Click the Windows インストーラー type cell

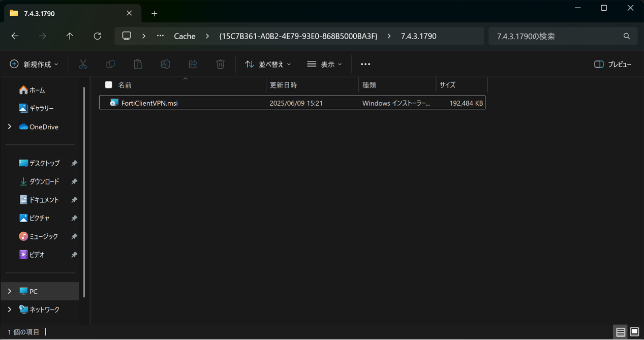[x=396, y=103]
